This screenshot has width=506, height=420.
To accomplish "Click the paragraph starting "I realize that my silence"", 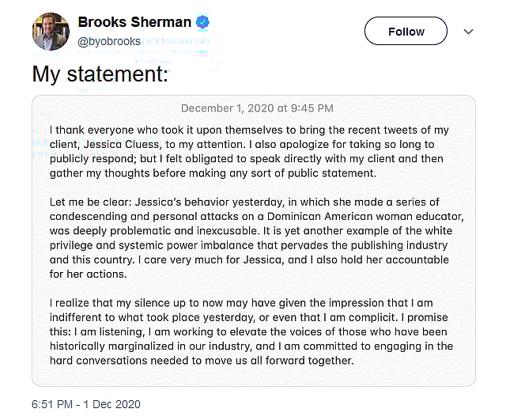I will click(251, 331).
